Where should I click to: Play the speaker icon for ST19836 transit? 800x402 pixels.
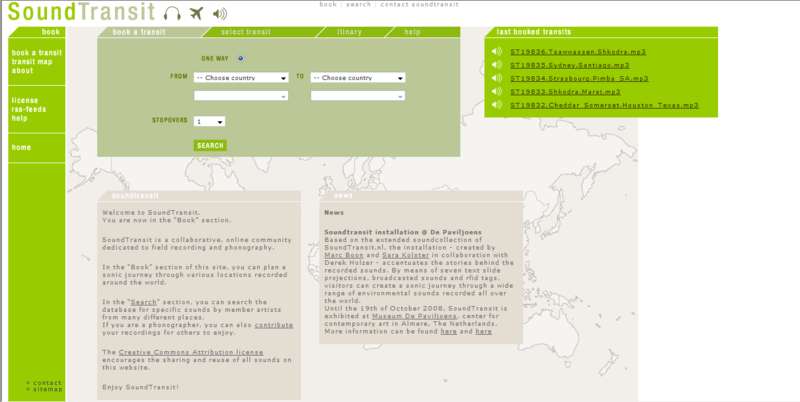tap(496, 52)
